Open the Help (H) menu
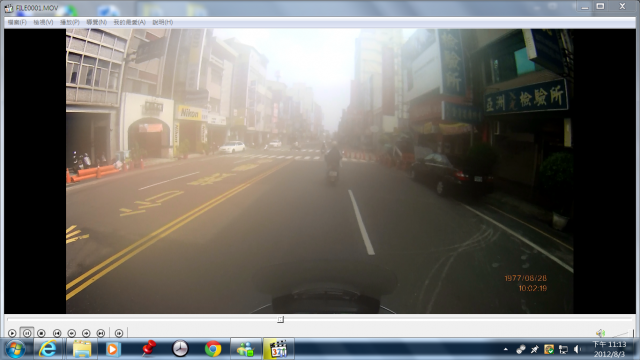 tap(163, 22)
